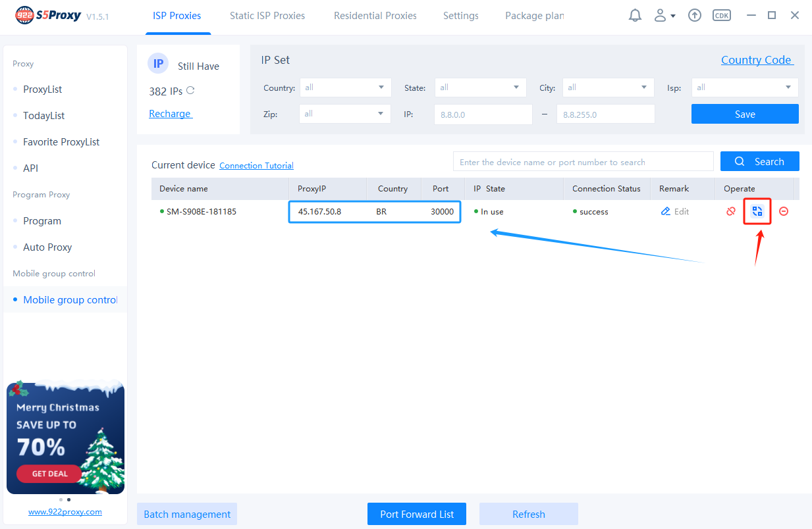The width and height of the screenshot is (812, 529).
Task: Select TodayList in the sidebar
Action: click(43, 116)
